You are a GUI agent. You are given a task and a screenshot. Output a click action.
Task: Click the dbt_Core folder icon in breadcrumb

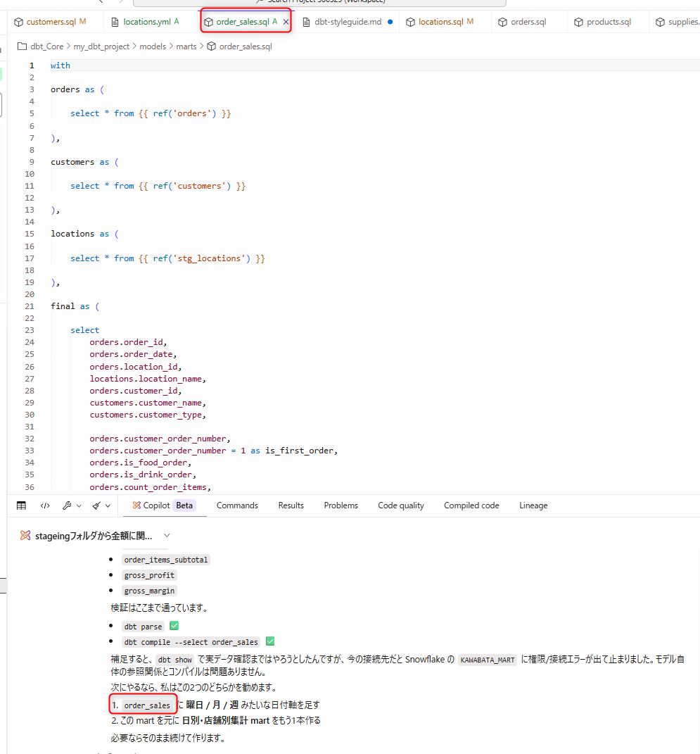click(22, 46)
